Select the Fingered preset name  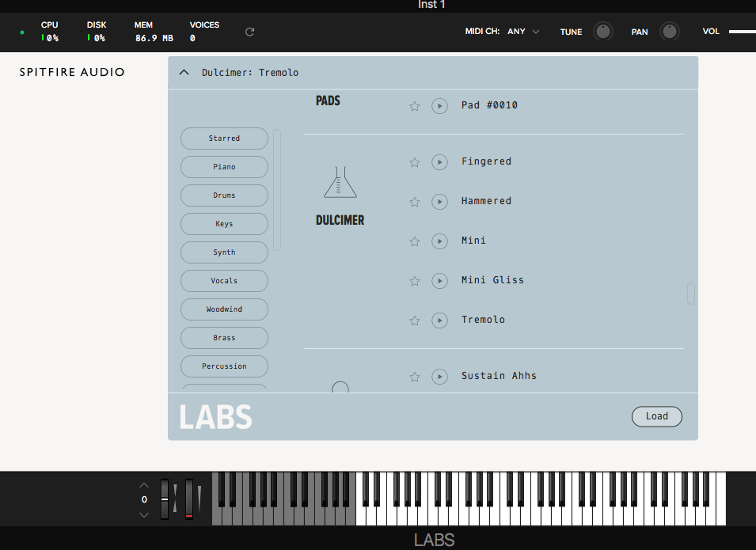486,161
